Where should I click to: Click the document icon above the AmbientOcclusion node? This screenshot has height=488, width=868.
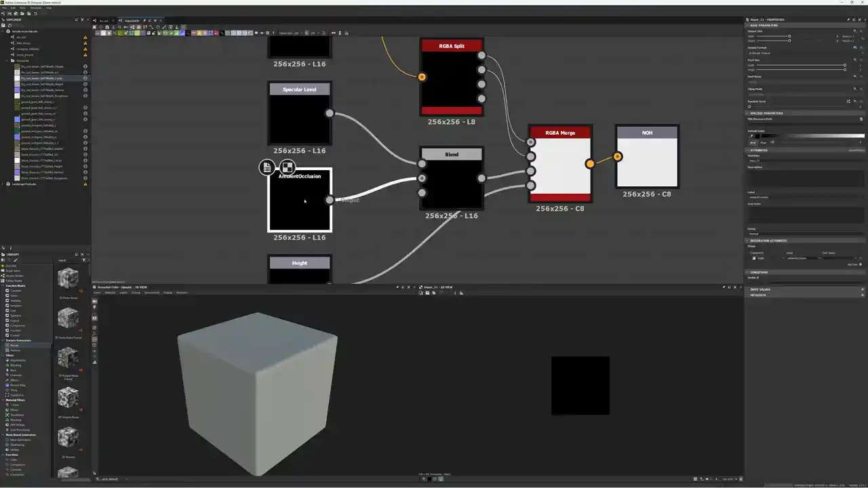[x=267, y=167]
